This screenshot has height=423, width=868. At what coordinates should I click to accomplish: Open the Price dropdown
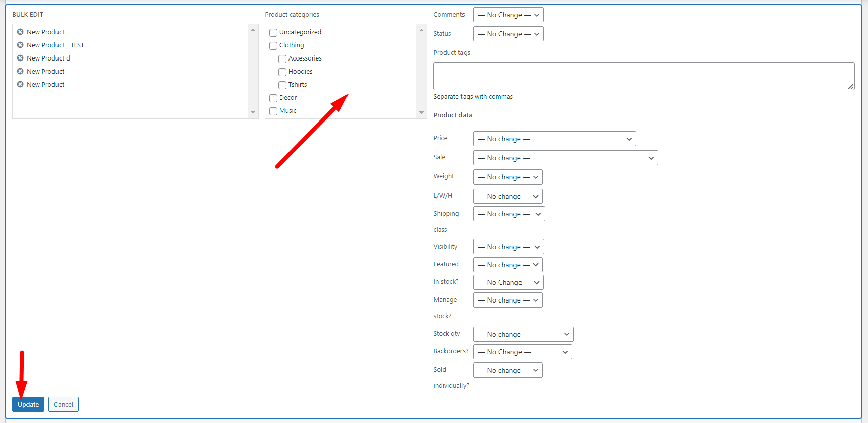point(554,139)
